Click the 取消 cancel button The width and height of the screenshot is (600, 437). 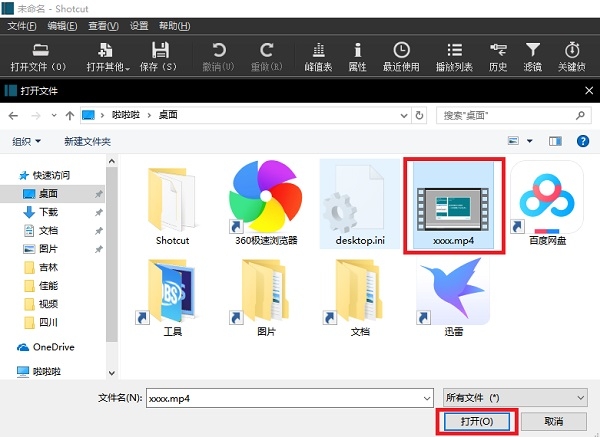pos(553,421)
